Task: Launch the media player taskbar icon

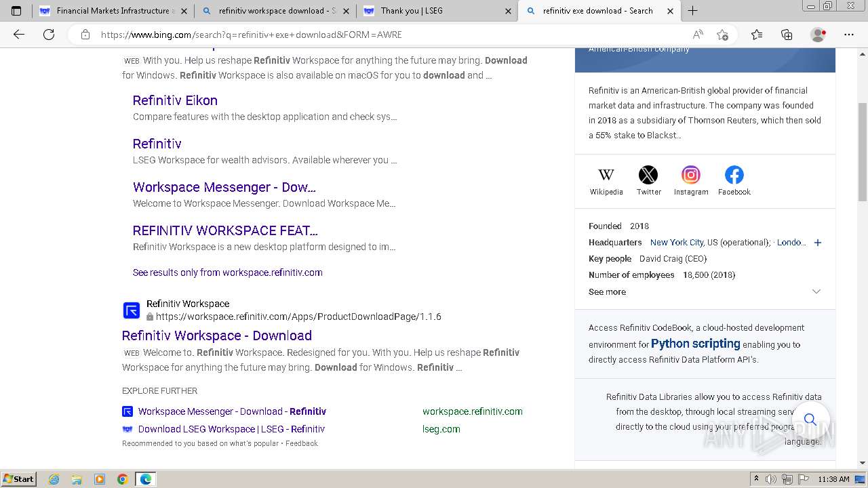Action: 100,479
